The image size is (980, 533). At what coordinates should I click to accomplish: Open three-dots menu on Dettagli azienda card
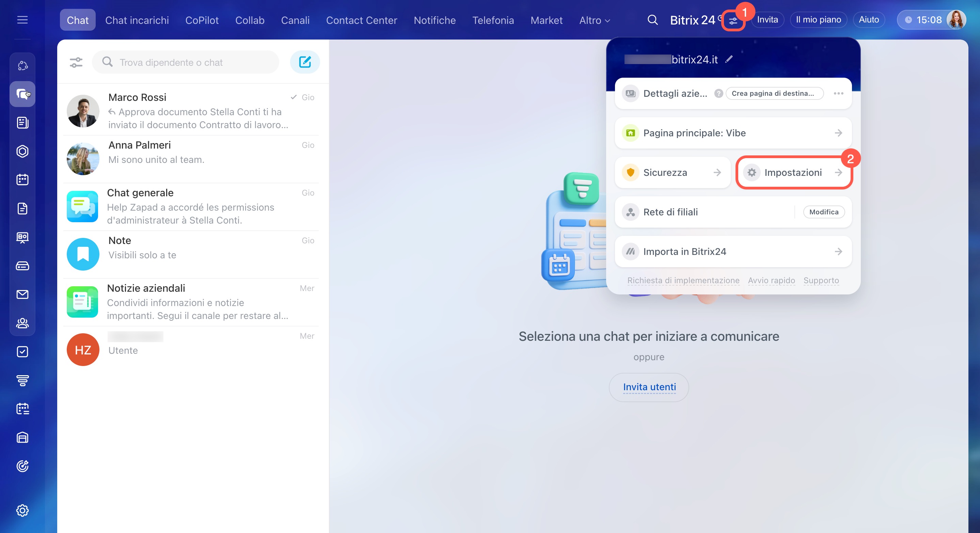click(x=838, y=93)
